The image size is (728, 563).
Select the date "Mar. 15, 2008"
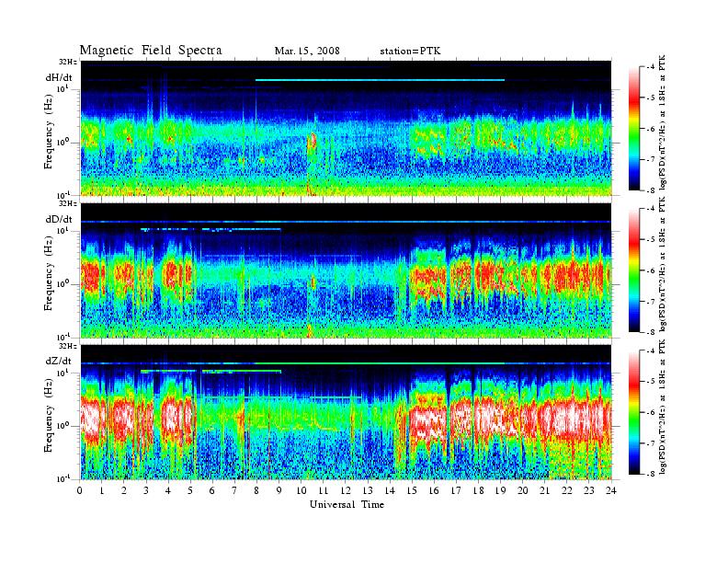tap(307, 51)
